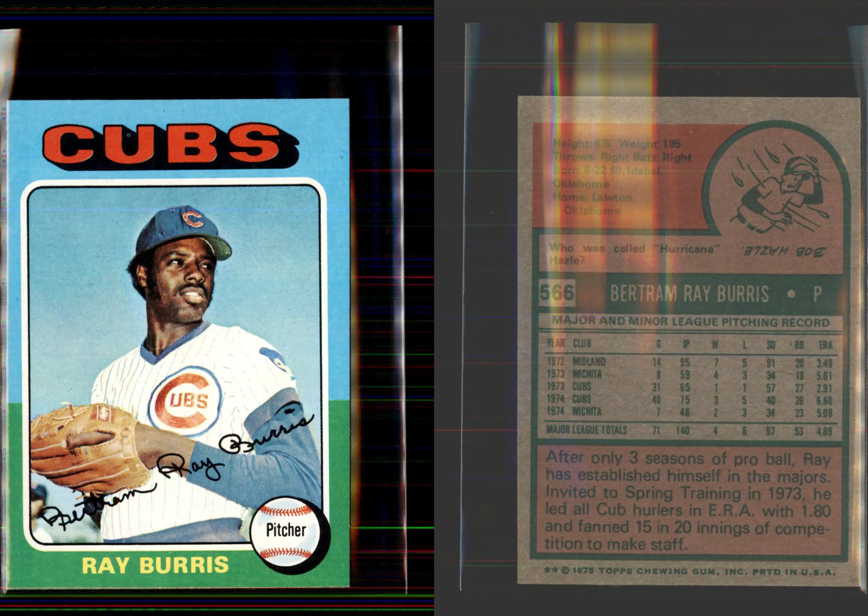Select the position letter "P" beside the name

click(817, 295)
